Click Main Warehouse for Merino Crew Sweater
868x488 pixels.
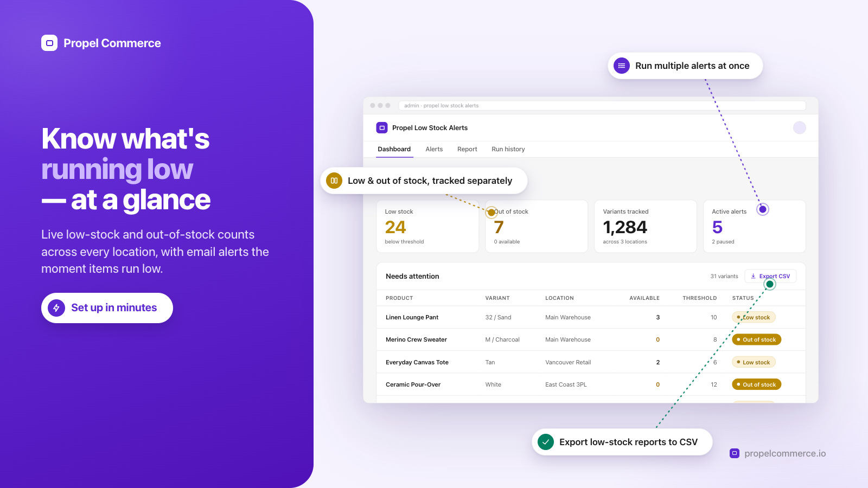point(568,339)
